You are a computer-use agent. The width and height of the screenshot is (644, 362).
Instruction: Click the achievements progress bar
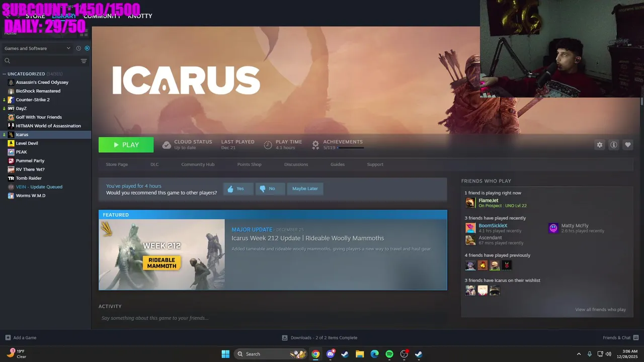coord(350,148)
